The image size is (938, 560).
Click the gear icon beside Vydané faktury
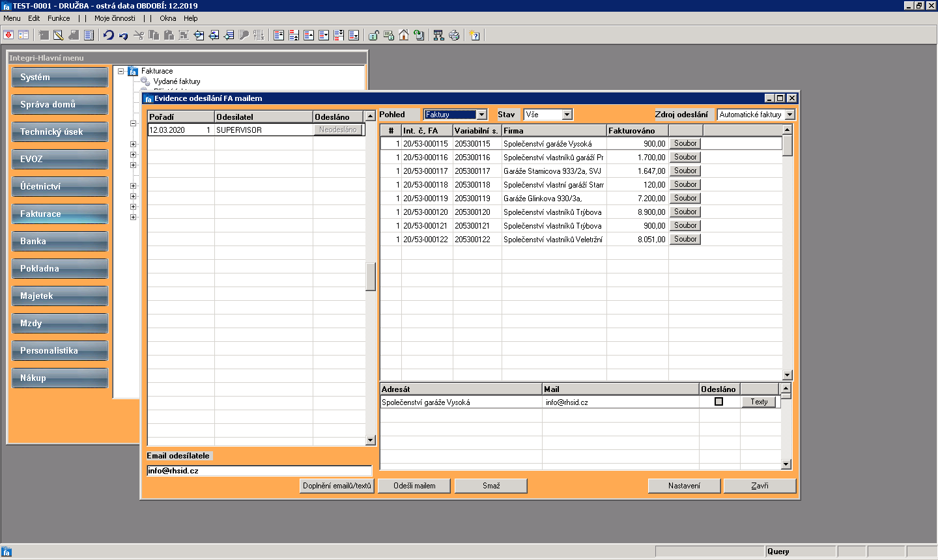click(x=145, y=81)
